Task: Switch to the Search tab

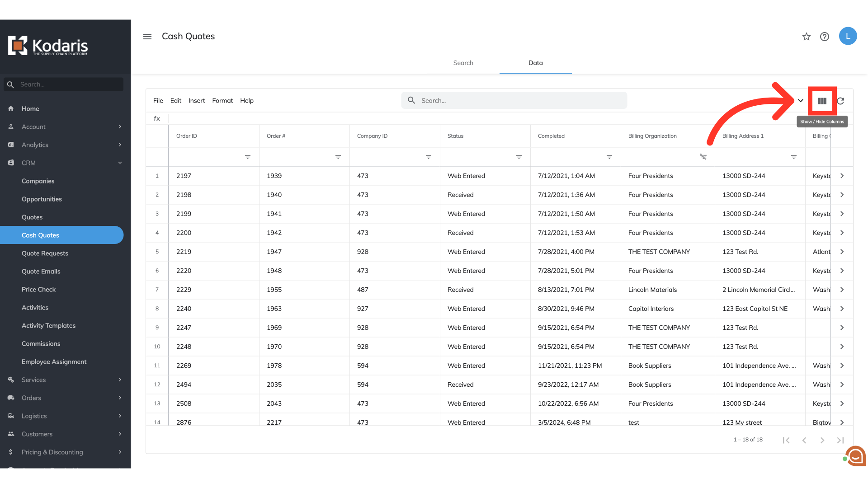Action: pyautogui.click(x=463, y=63)
